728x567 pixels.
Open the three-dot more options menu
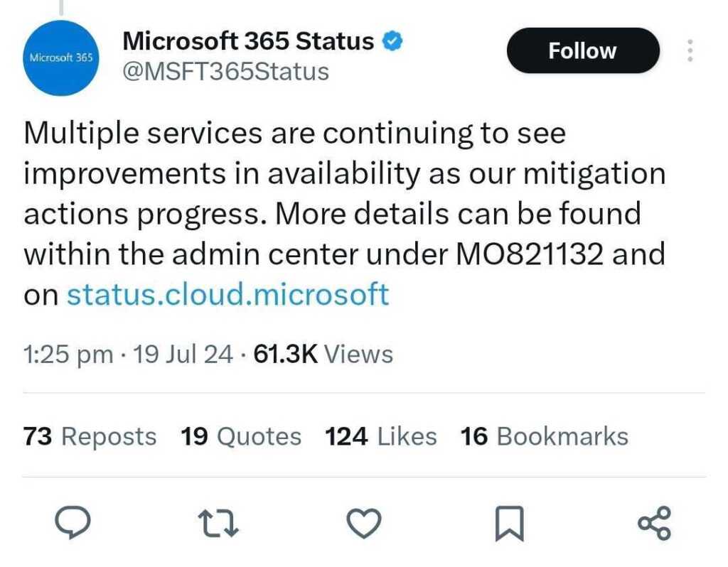(689, 51)
